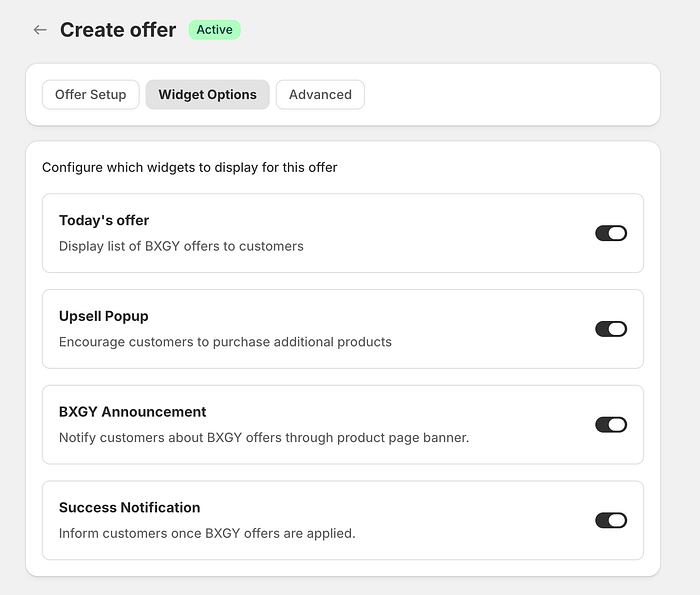Select the Widget Options tab
This screenshot has height=595, width=700.
click(x=208, y=95)
